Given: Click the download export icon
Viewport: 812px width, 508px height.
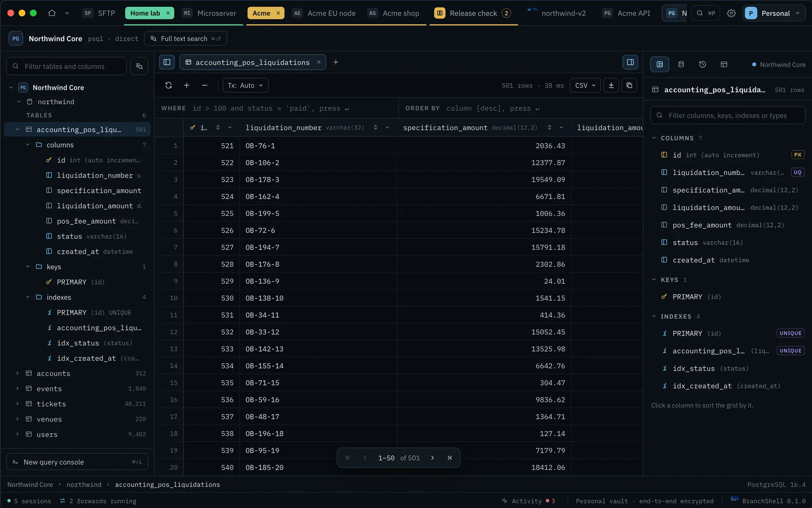Looking at the screenshot, I should pyautogui.click(x=611, y=85).
